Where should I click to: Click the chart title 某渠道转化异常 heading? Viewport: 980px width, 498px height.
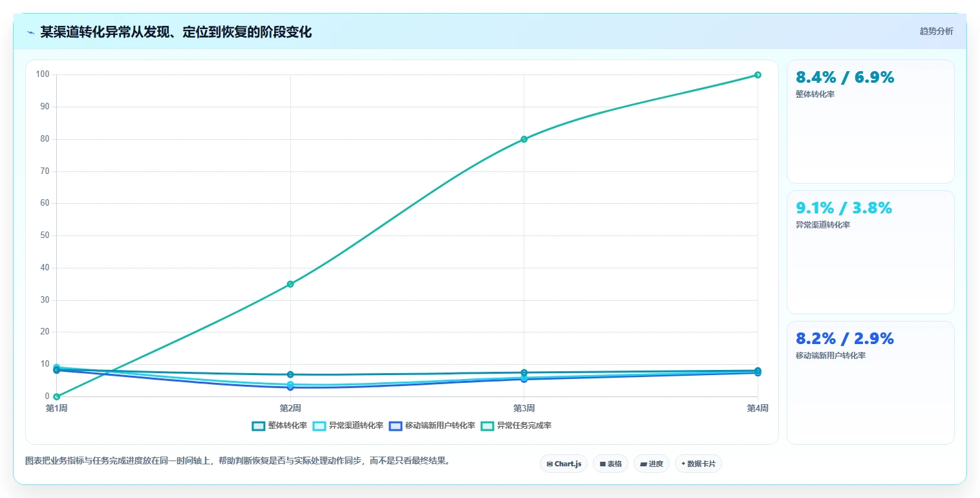pos(176,32)
